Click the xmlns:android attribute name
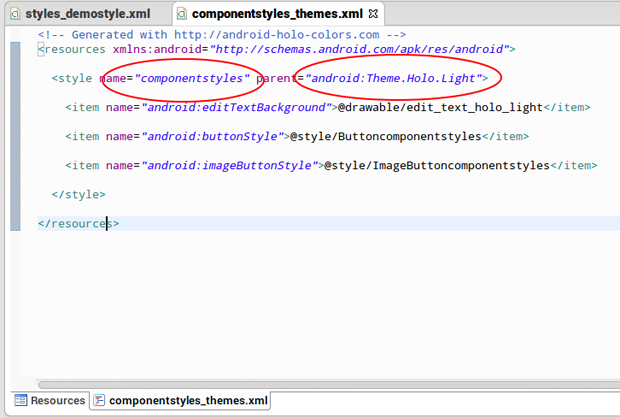620x418 pixels. (x=157, y=49)
